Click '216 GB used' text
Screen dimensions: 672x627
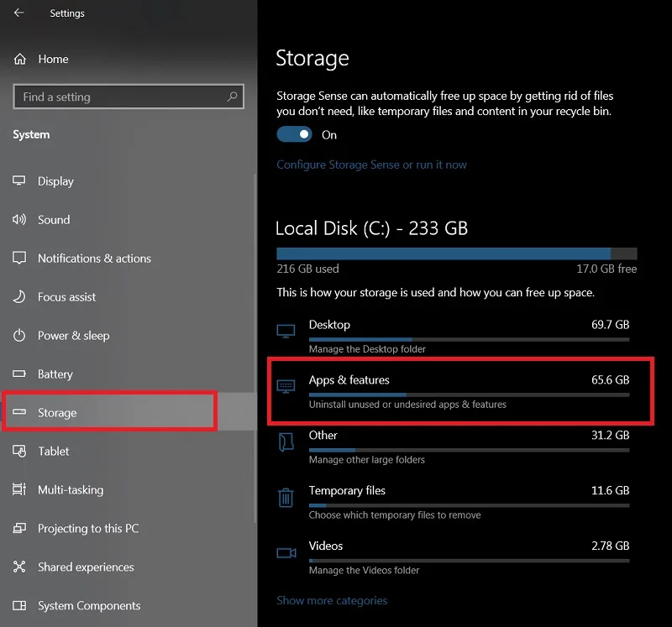(307, 269)
